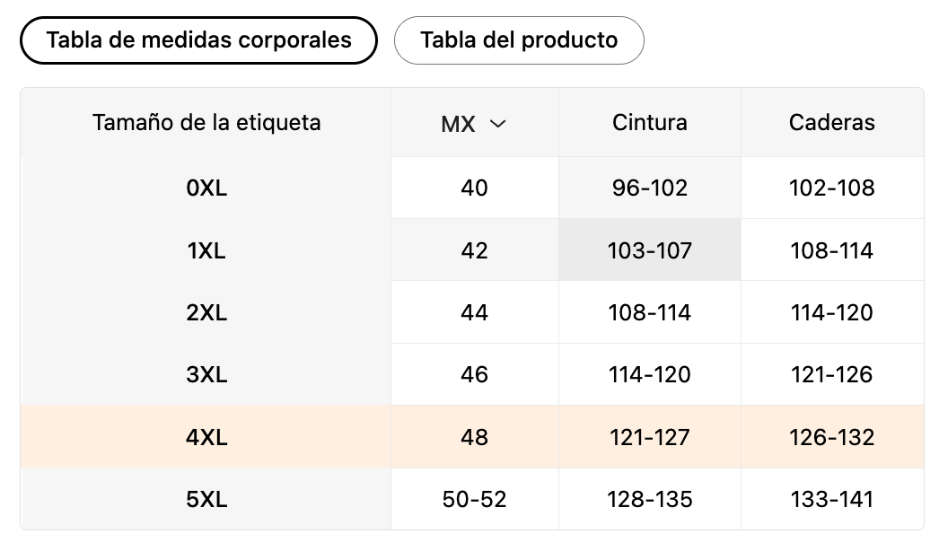
Task: Select the 5XL size row label
Action: click(206, 499)
